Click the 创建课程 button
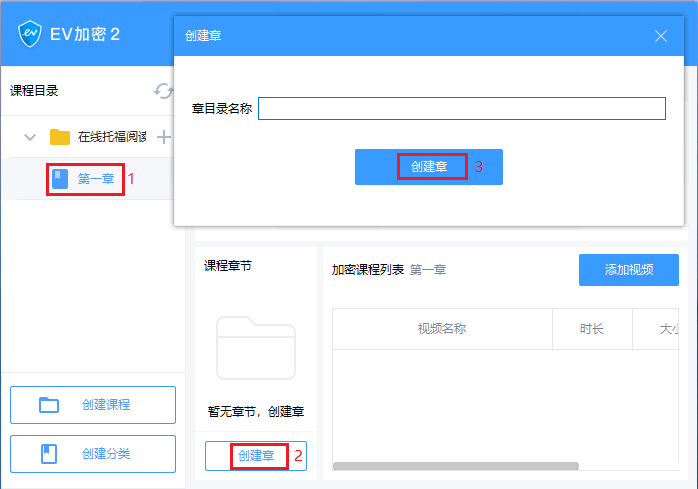The height and width of the screenshot is (489, 698). [93, 404]
